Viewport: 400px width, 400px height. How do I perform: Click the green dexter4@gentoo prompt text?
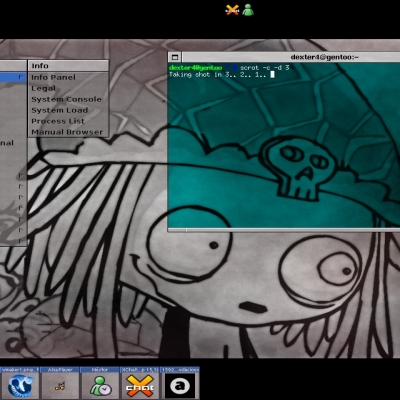tap(195, 68)
